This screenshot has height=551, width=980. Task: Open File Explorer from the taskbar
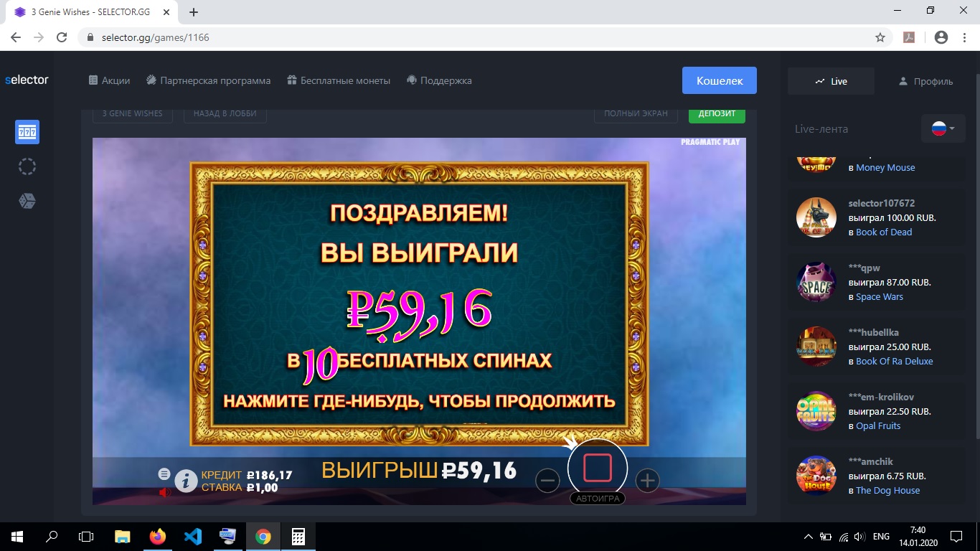(123, 536)
